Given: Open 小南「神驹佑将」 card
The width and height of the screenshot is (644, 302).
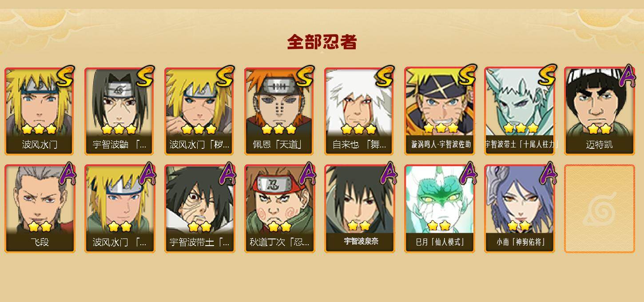Looking at the screenshot, I should [x=519, y=209].
